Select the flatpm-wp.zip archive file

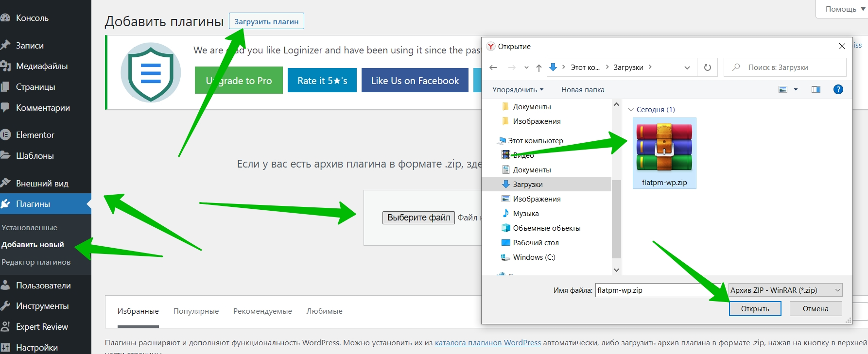pyautogui.click(x=664, y=153)
